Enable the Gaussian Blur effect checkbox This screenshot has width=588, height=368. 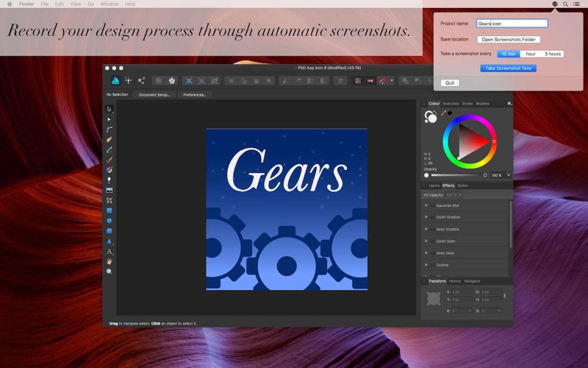(432, 205)
